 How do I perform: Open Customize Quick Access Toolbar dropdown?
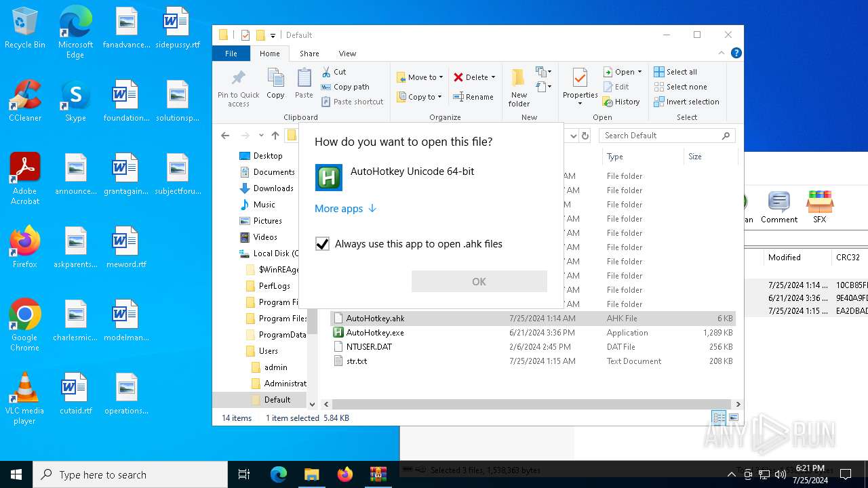[x=273, y=35]
